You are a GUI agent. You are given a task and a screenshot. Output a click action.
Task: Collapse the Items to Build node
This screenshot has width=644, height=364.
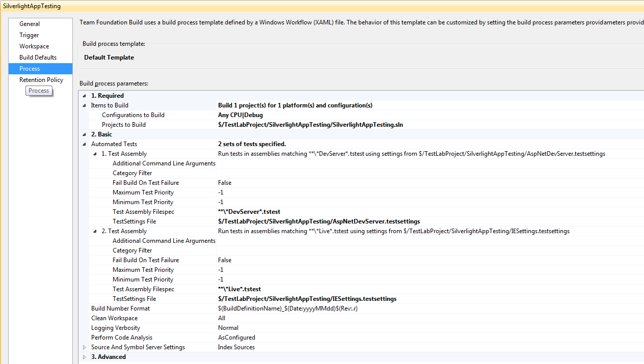point(85,105)
